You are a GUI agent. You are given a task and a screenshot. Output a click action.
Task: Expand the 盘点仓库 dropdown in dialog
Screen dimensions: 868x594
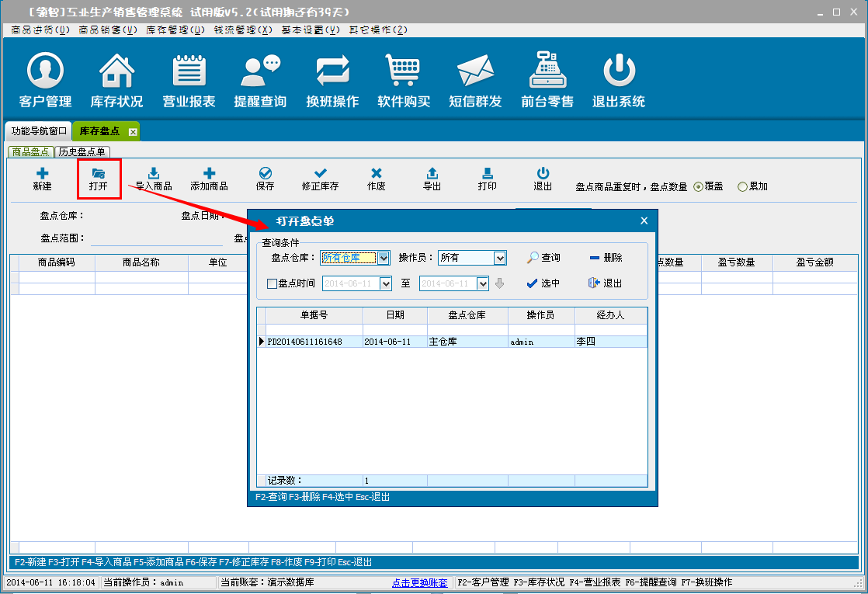click(383, 258)
